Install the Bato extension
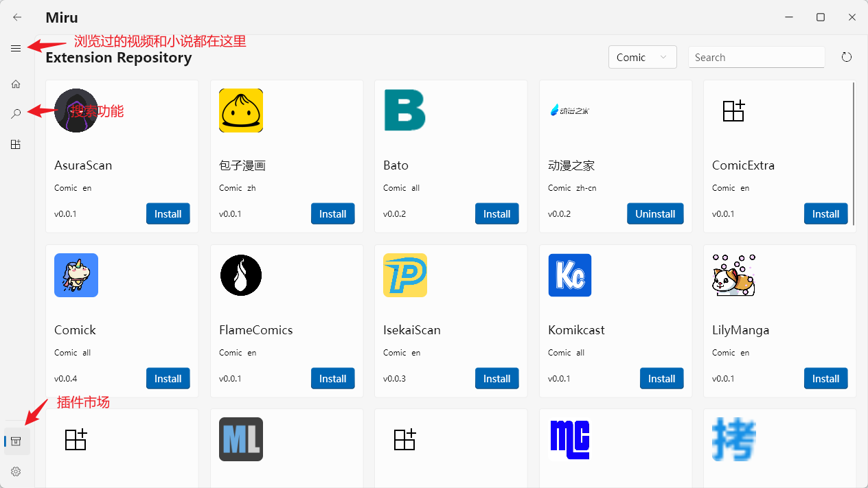 496,213
